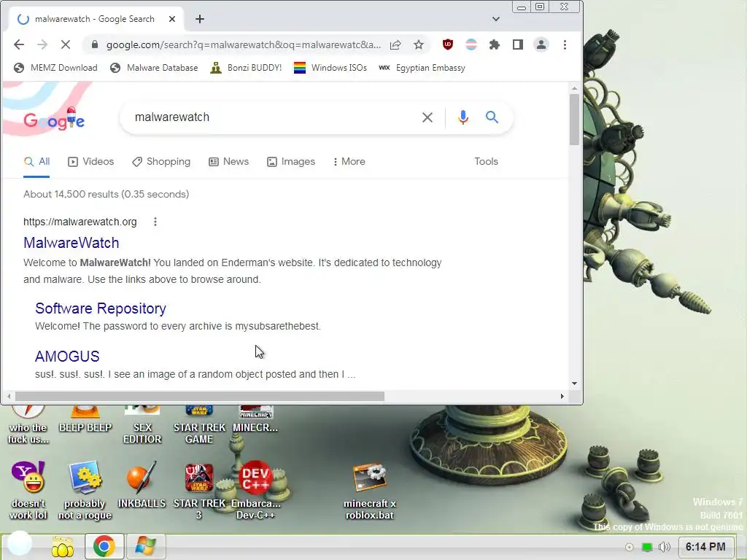
Task: Open the Windows ISOs bookmark
Action: point(330,68)
